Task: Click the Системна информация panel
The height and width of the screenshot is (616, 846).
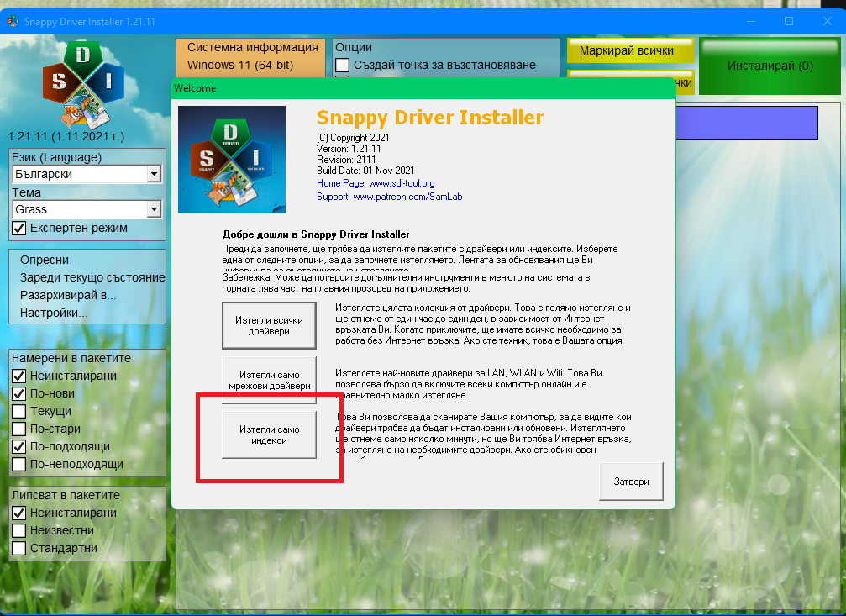Action: 251,57
